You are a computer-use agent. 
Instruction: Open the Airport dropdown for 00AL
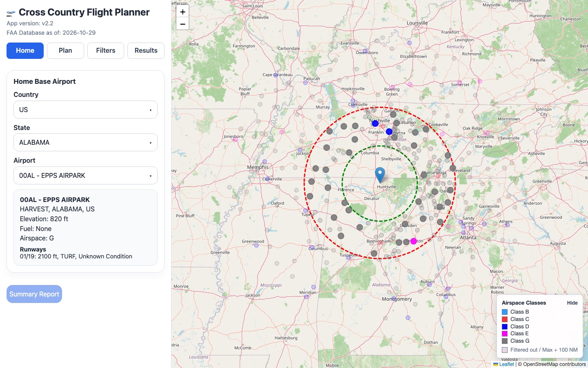(x=85, y=175)
